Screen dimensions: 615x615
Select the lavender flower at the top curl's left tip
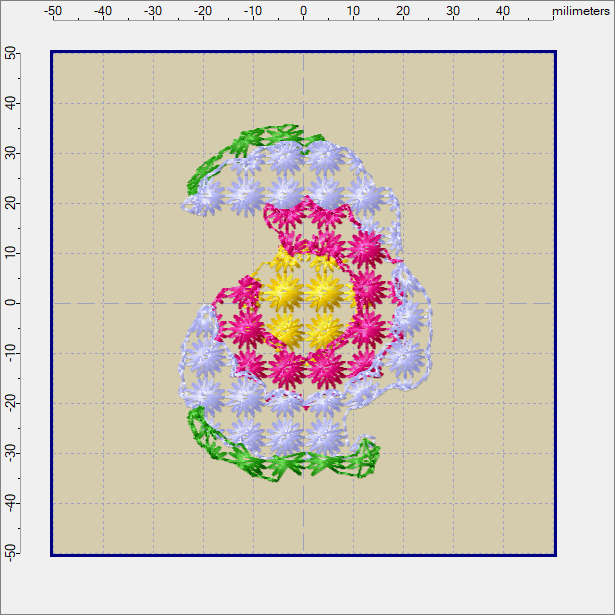click(205, 200)
